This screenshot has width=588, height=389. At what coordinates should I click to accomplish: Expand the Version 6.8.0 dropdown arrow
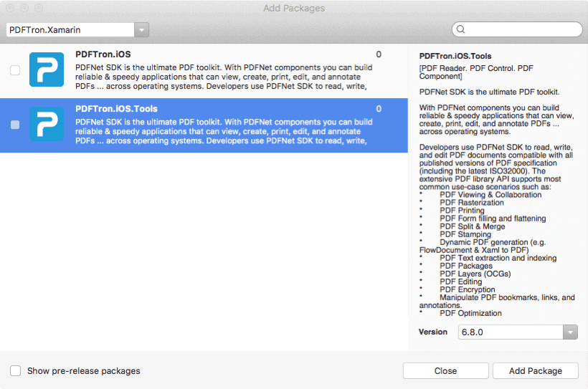click(x=570, y=332)
